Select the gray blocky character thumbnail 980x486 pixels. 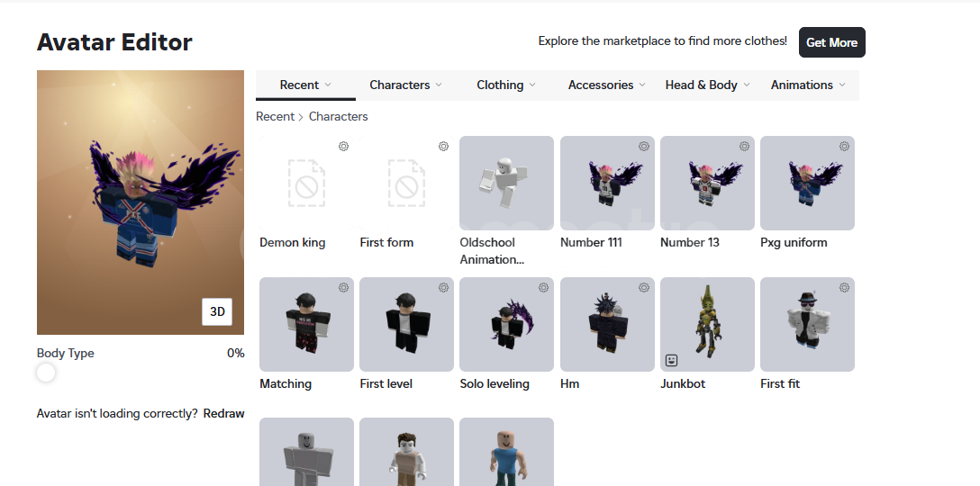306,453
